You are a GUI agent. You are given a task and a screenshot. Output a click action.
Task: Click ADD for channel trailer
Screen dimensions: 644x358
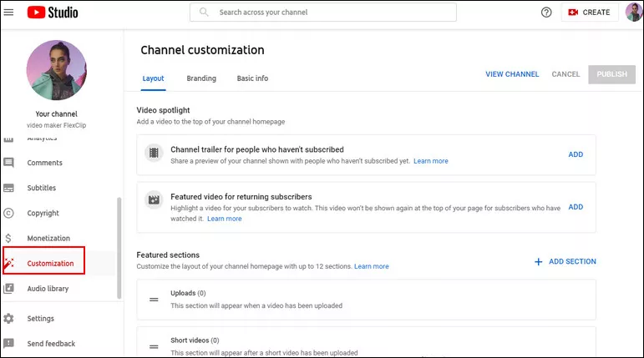coord(576,154)
